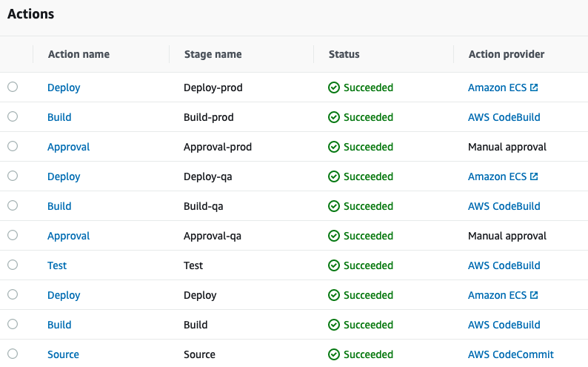This screenshot has width=588, height=367.
Task: Click the Amazon ECS external icon in Deploy stage row
Action: (x=534, y=295)
